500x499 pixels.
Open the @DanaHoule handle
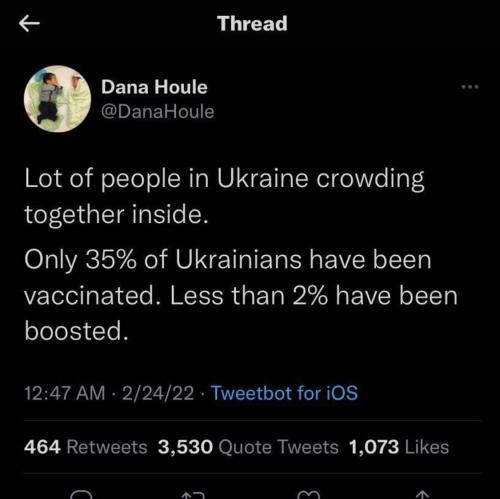pos(158,112)
